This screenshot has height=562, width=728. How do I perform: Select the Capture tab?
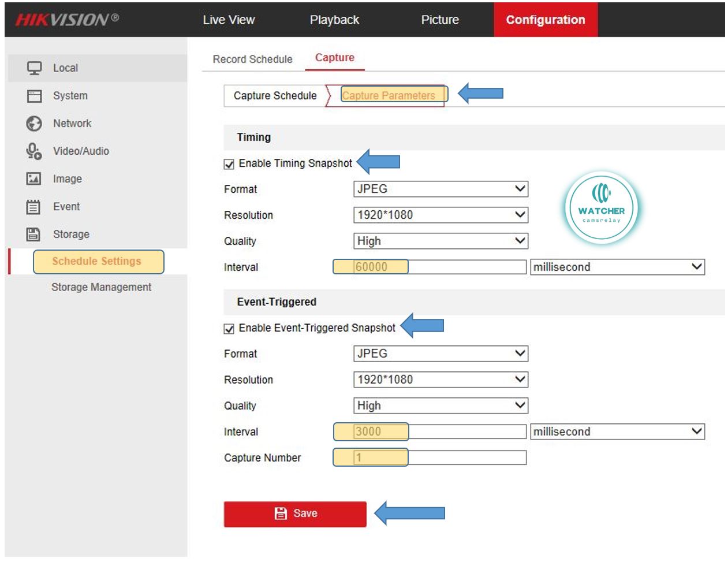pos(335,58)
